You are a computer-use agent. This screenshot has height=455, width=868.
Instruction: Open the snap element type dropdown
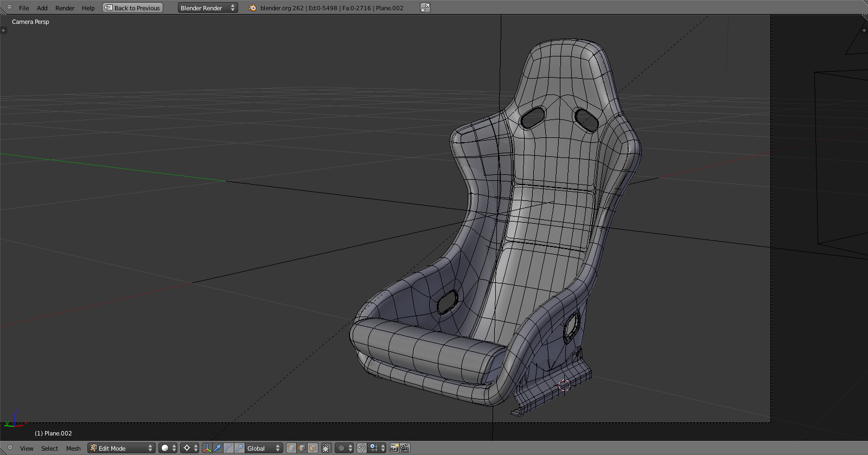tap(377, 448)
